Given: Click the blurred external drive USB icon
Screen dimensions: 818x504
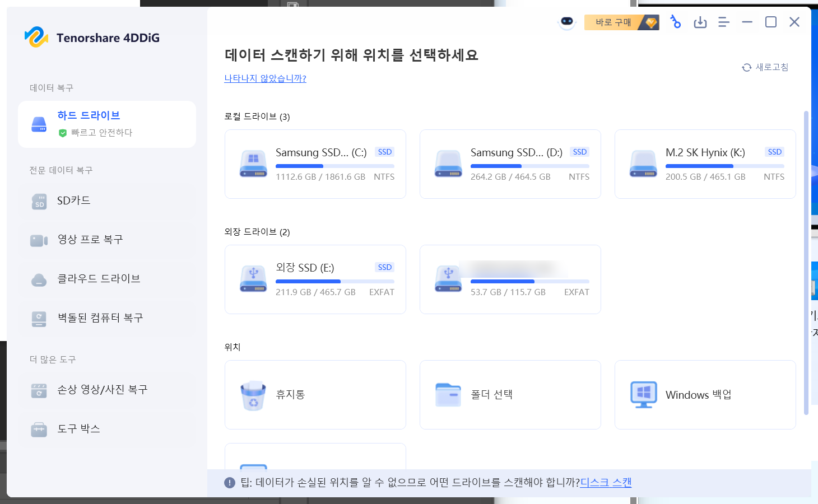Looking at the screenshot, I should point(448,279).
